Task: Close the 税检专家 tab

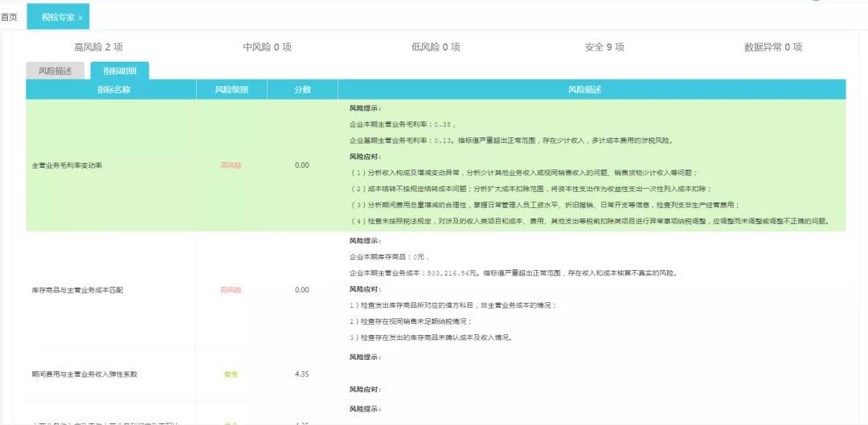Action: click(80, 18)
